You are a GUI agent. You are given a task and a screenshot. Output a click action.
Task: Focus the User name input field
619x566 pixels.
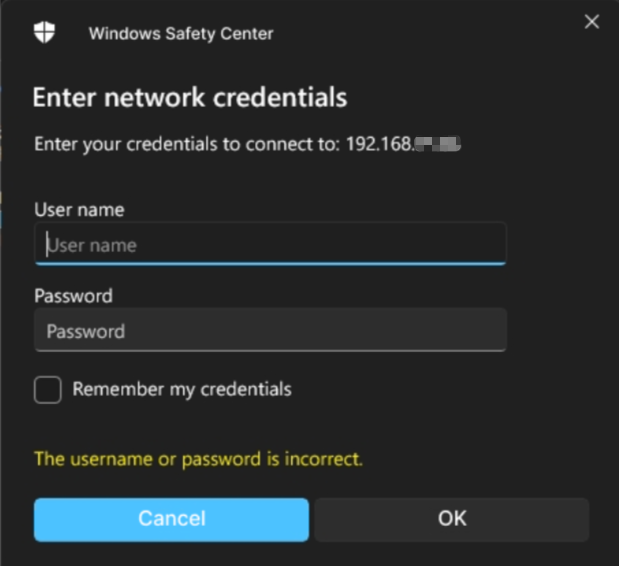click(x=270, y=245)
